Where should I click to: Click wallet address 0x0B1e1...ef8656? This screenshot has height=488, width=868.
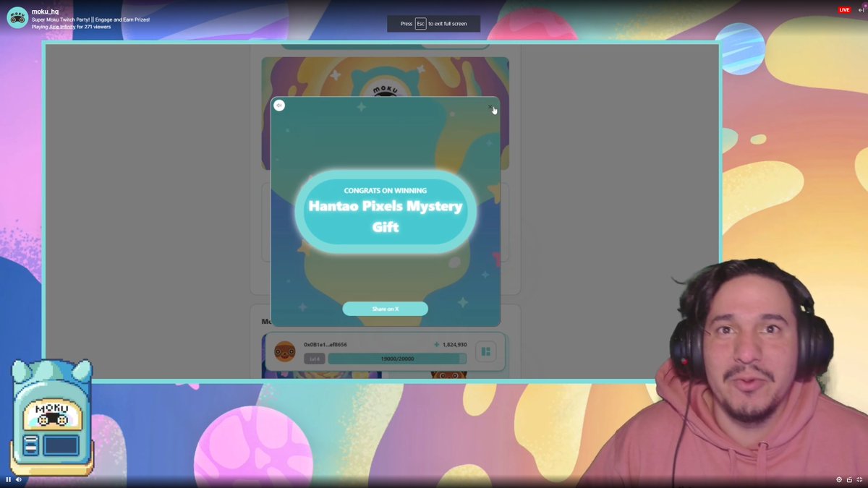325,345
